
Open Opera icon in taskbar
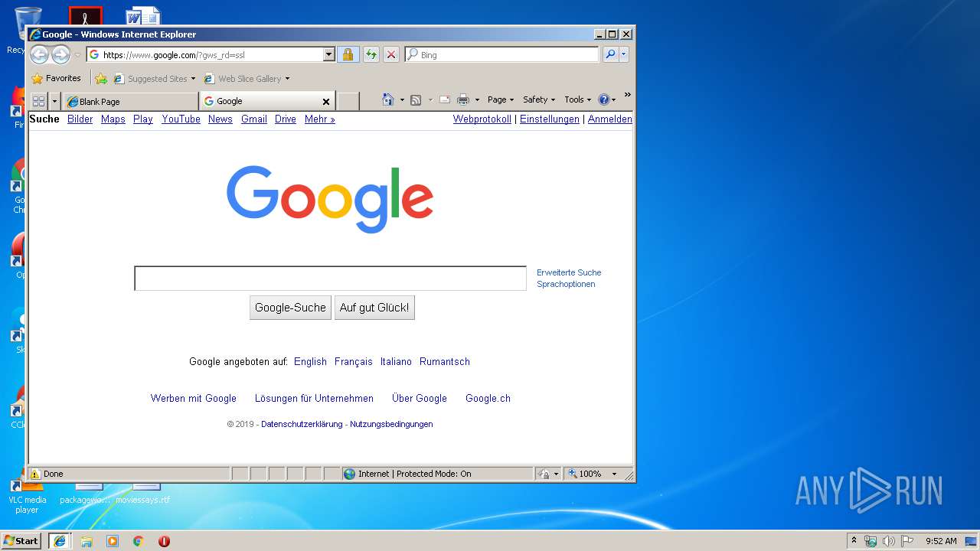[x=164, y=541]
